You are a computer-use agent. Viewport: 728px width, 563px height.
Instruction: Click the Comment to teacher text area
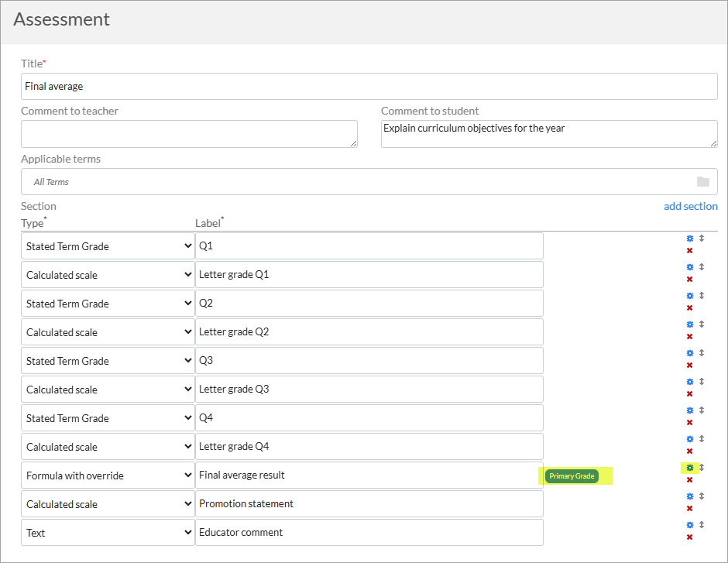[x=189, y=134]
